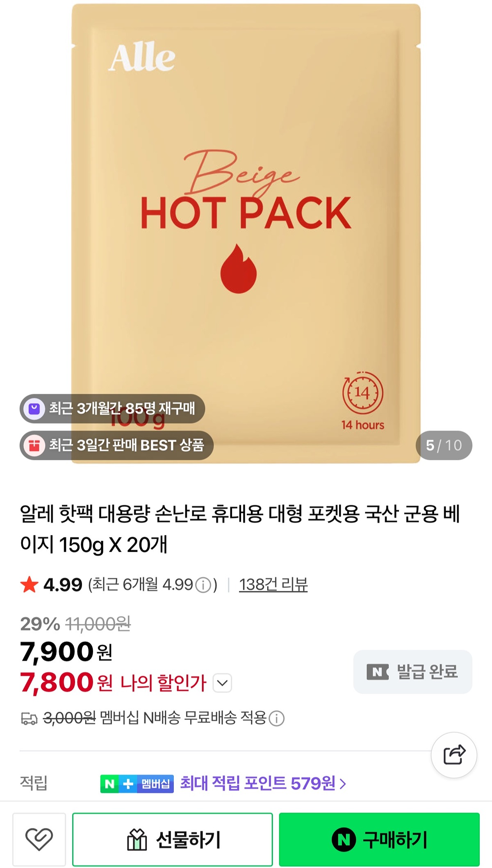Expand the 나의 할인가 dropdown arrow

[x=222, y=683]
